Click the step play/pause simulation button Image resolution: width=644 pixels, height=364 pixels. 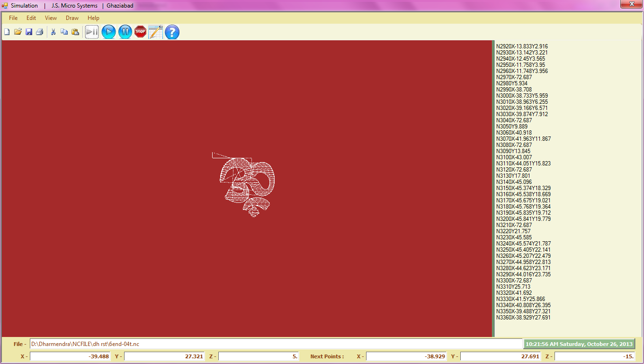click(x=92, y=32)
